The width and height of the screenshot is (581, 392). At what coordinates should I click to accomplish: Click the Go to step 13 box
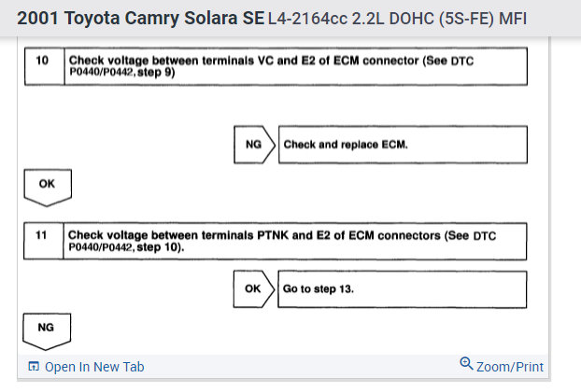(403, 288)
